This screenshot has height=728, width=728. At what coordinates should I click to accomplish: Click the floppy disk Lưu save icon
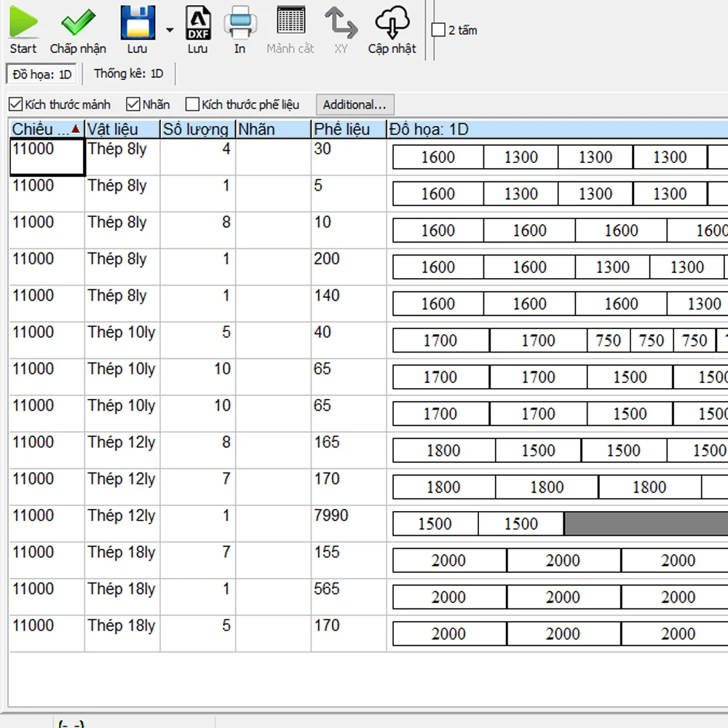(x=138, y=23)
